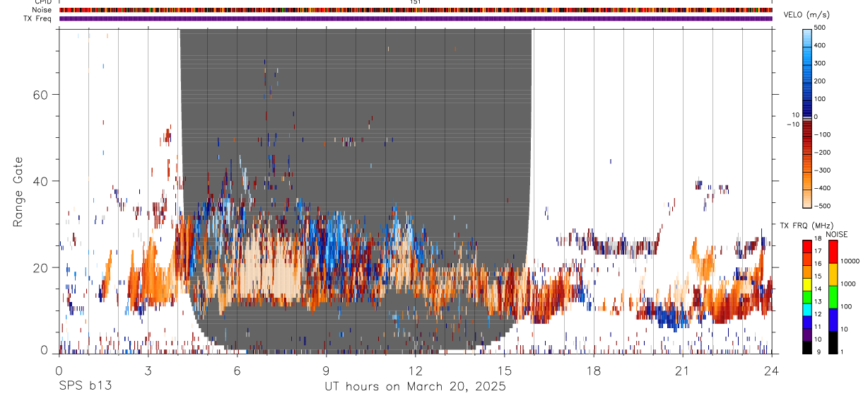Click the '21' UT hour tick label
The image size is (868, 401).
coord(682,371)
